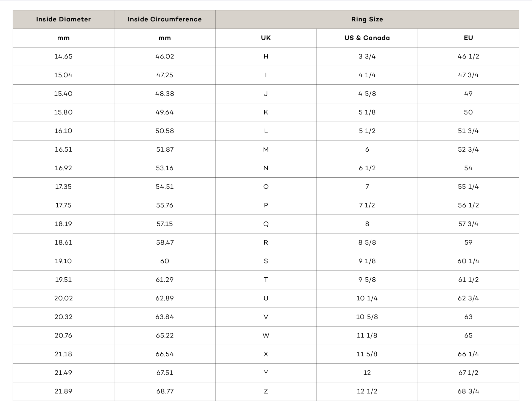The image size is (532, 413).
Task: Click the 53.16 circumference cell
Action: tap(165, 168)
